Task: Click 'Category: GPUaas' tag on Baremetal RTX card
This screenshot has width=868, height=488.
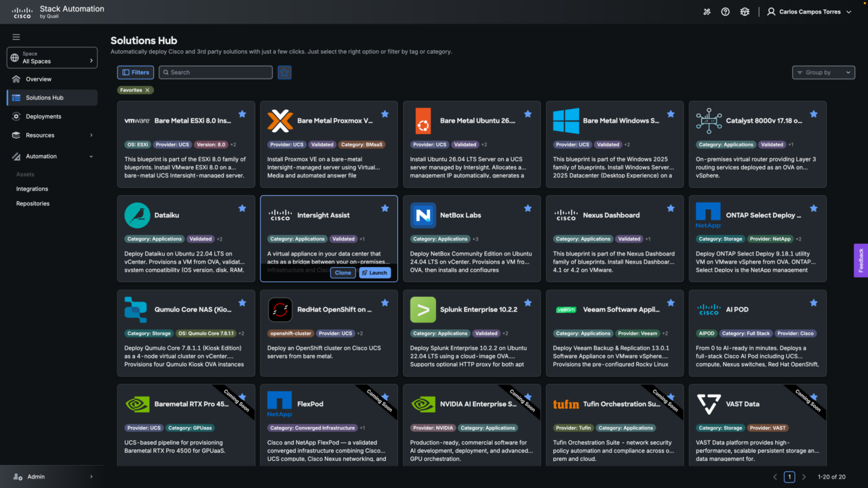Action: click(190, 428)
